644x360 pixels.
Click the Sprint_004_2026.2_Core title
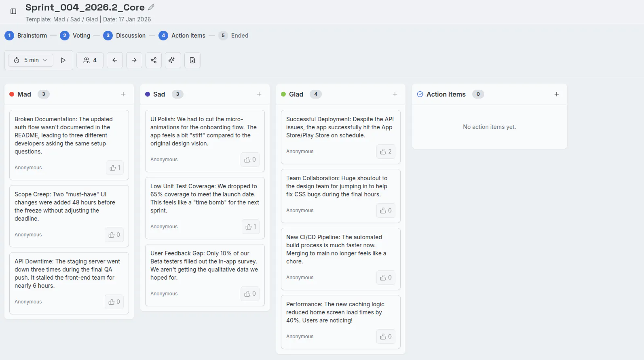click(x=85, y=7)
